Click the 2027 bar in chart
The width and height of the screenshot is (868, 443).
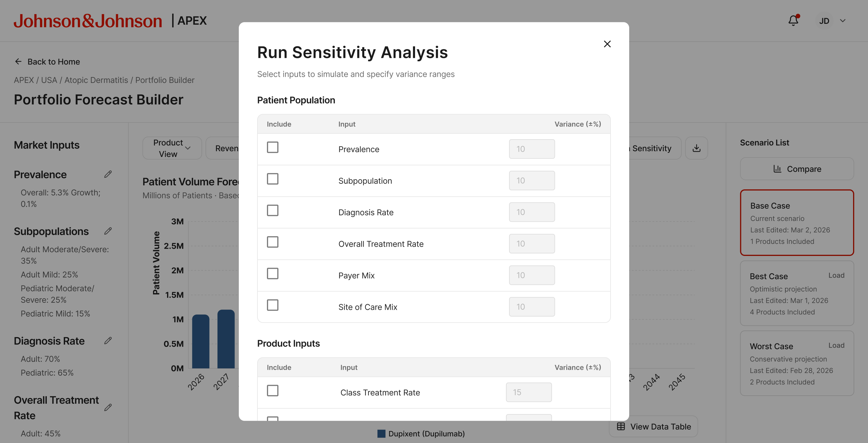click(x=226, y=339)
